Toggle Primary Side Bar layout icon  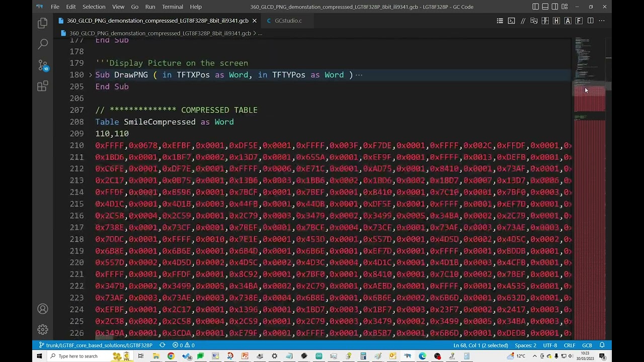[535, 7]
